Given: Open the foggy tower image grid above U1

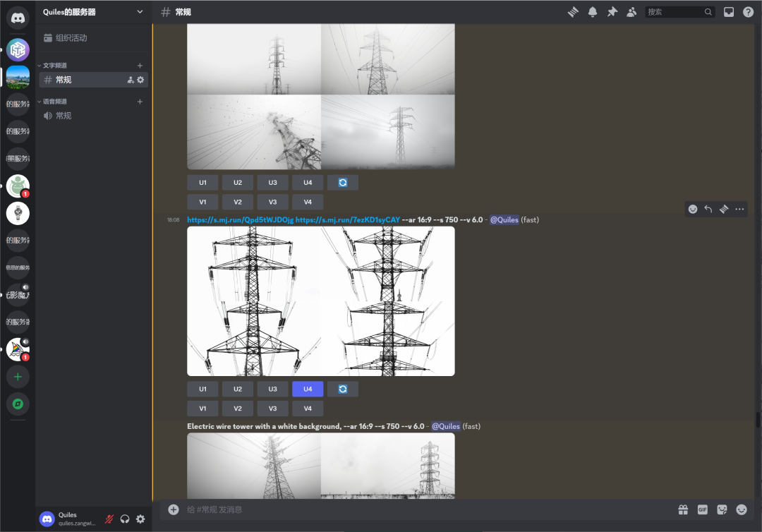Looking at the screenshot, I should [321, 96].
